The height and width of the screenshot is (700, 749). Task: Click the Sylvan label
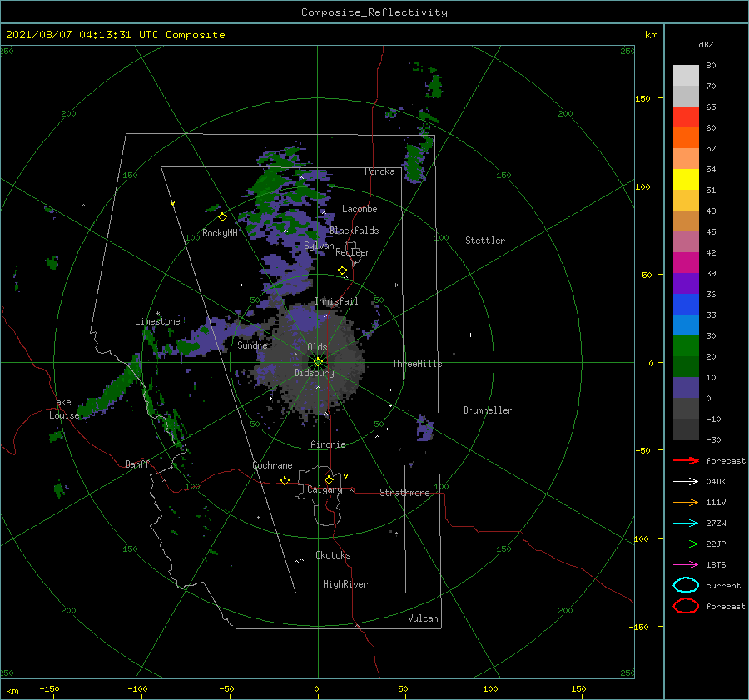click(319, 246)
